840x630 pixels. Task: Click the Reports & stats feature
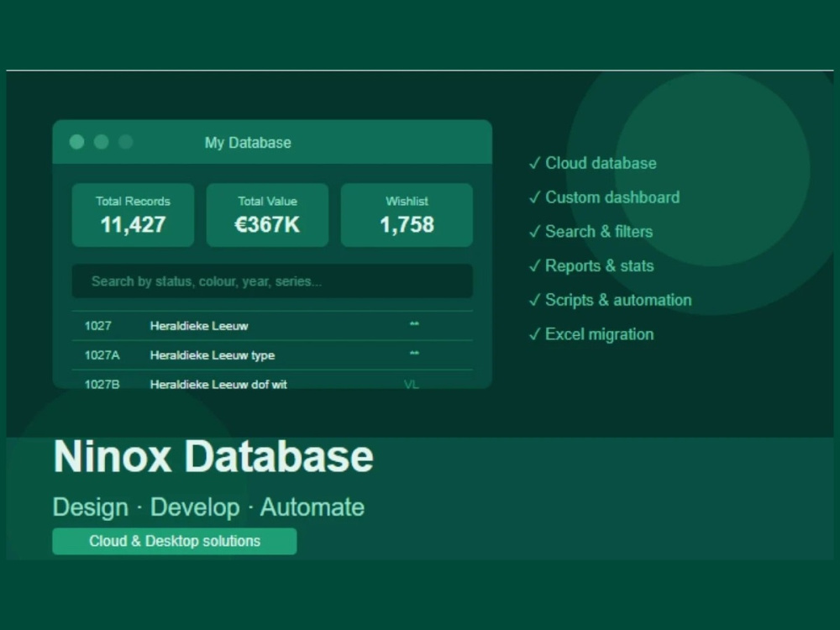(591, 265)
